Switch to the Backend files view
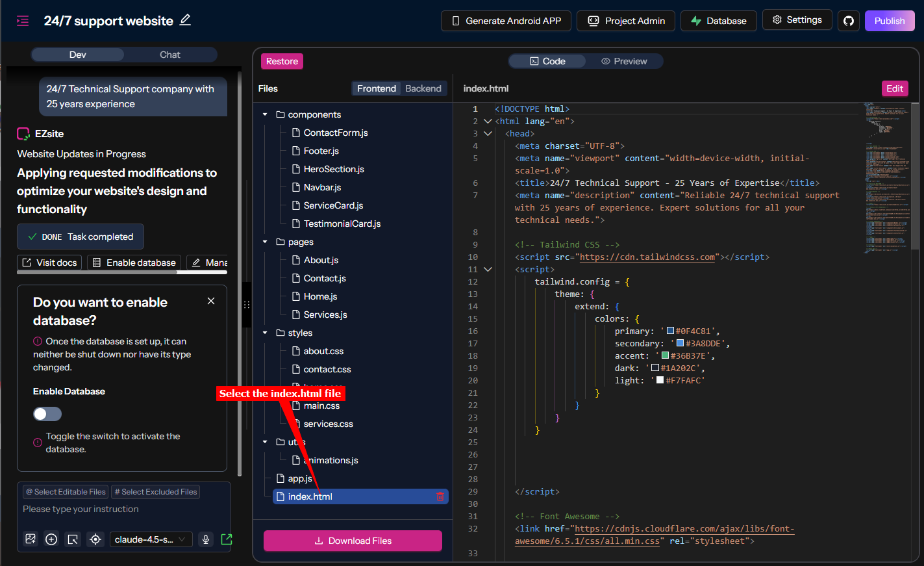Screen dimensions: 924x566 tap(423, 88)
